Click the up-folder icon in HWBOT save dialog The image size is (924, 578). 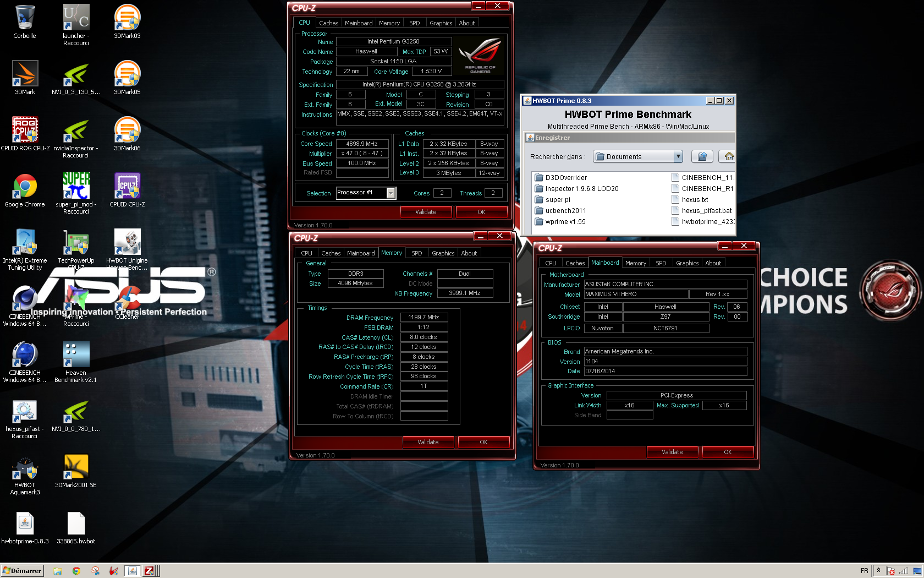click(702, 156)
